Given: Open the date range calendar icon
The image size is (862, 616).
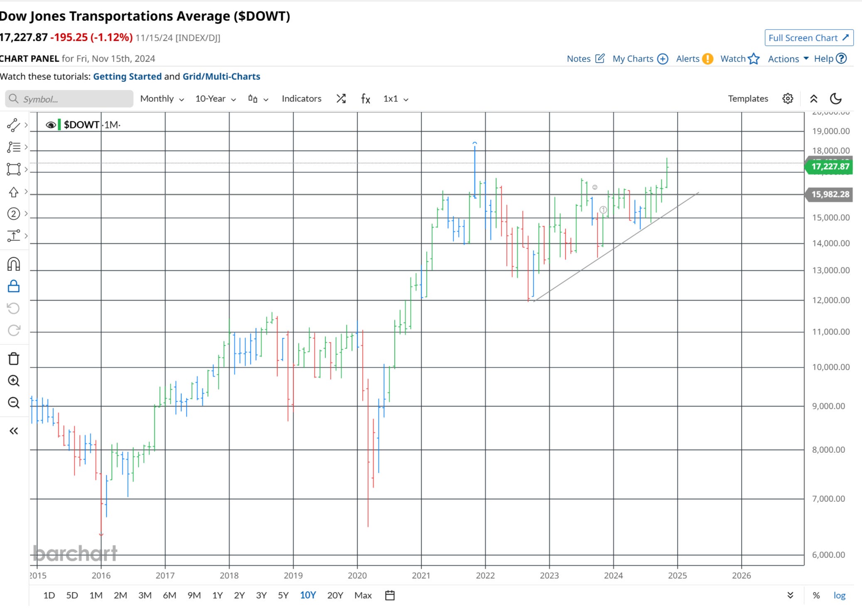Looking at the screenshot, I should (x=390, y=595).
